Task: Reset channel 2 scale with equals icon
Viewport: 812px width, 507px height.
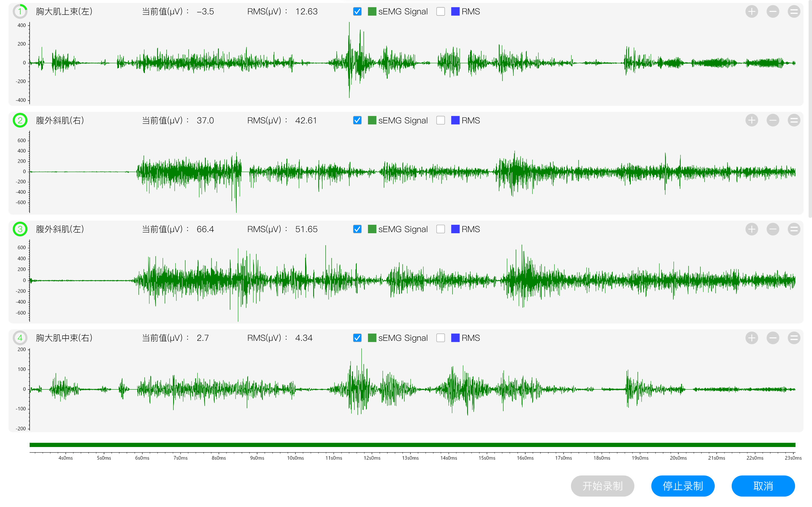Action: point(794,120)
